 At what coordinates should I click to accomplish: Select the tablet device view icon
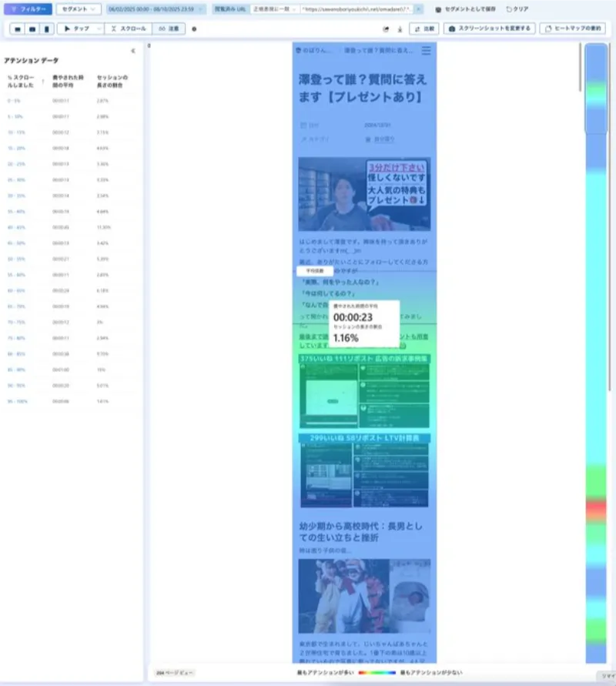point(32,29)
